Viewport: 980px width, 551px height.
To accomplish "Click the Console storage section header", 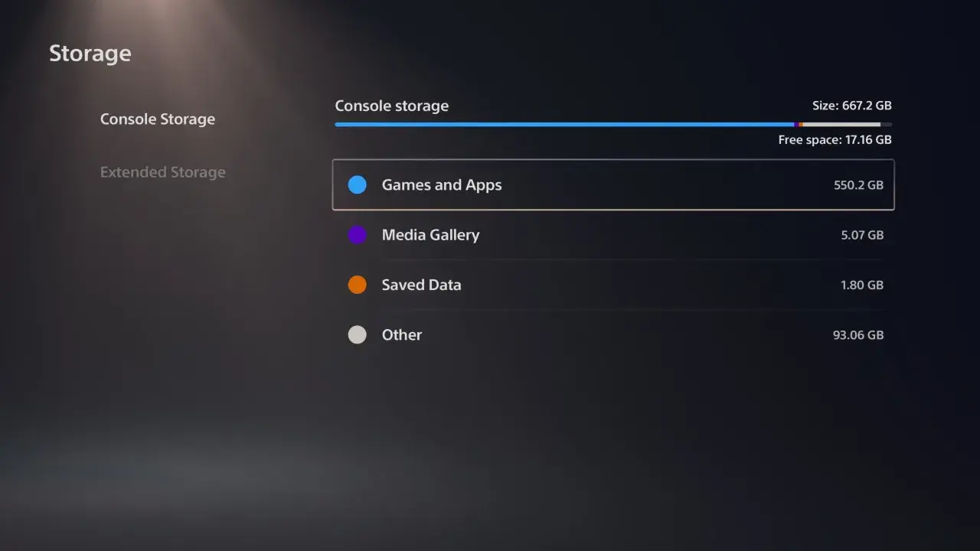I will click(391, 106).
